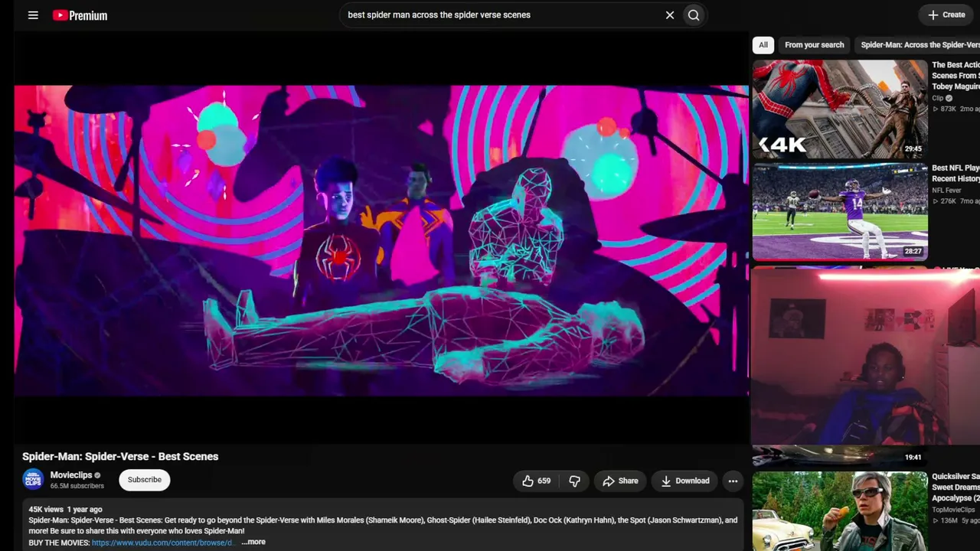Open the vudu.com BUY THE MOVIES link
Viewport: 980px width, 551px height.
162,543
